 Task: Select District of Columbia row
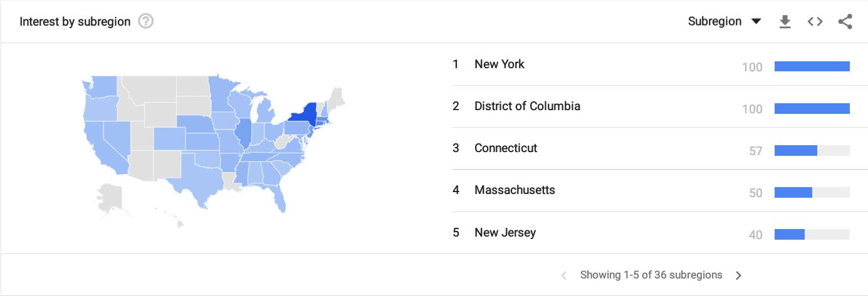pyautogui.click(x=527, y=106)
